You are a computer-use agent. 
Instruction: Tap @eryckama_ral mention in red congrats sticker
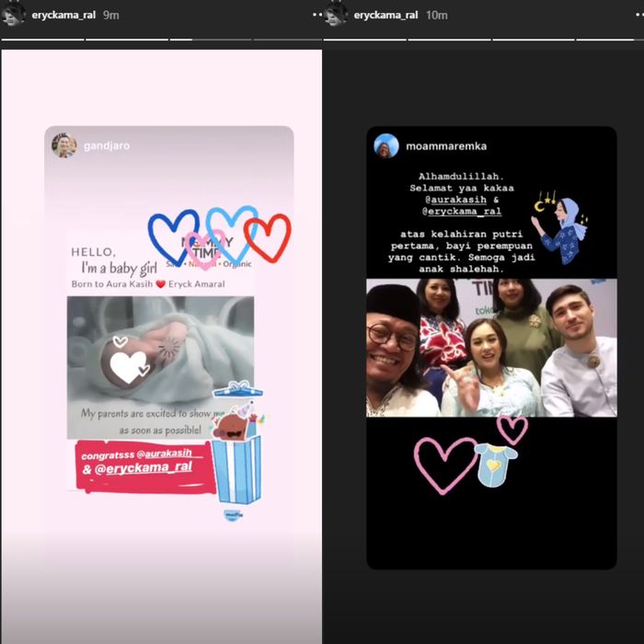click(x=145, y=468)
